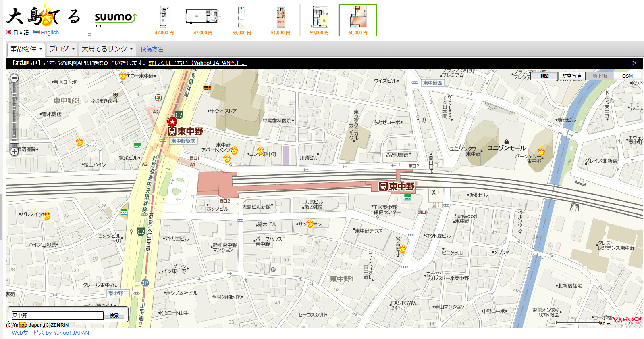The height and width of the screenshot is (339, 644).
Task: Click the zoom out minus button
Action: tap(15, 78)
